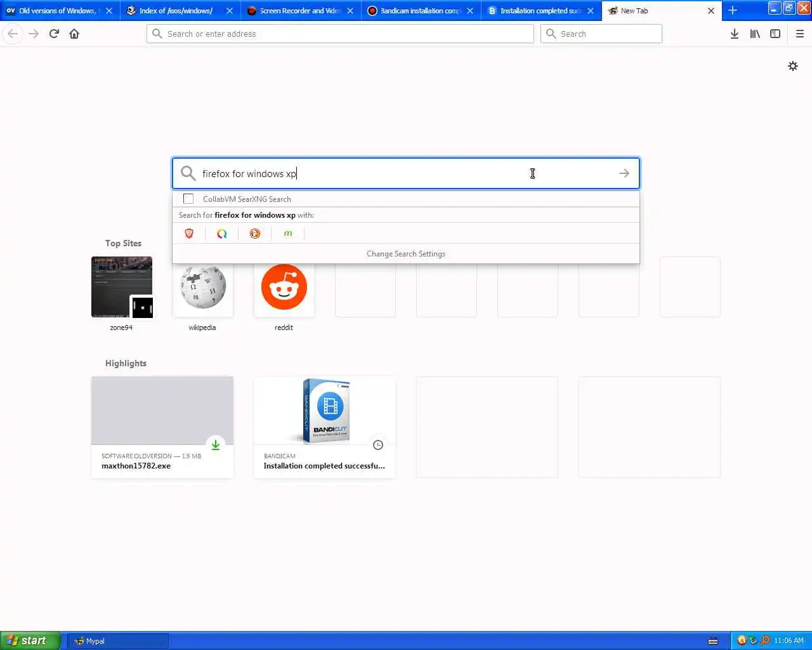Click the Highlights heading

(x=126, y=363)
